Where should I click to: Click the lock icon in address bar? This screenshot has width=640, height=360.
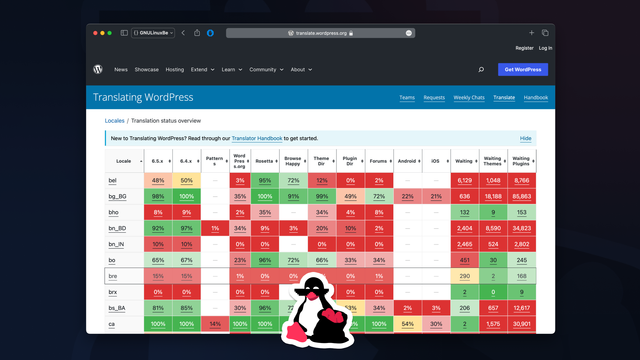[x=351, y=33]
